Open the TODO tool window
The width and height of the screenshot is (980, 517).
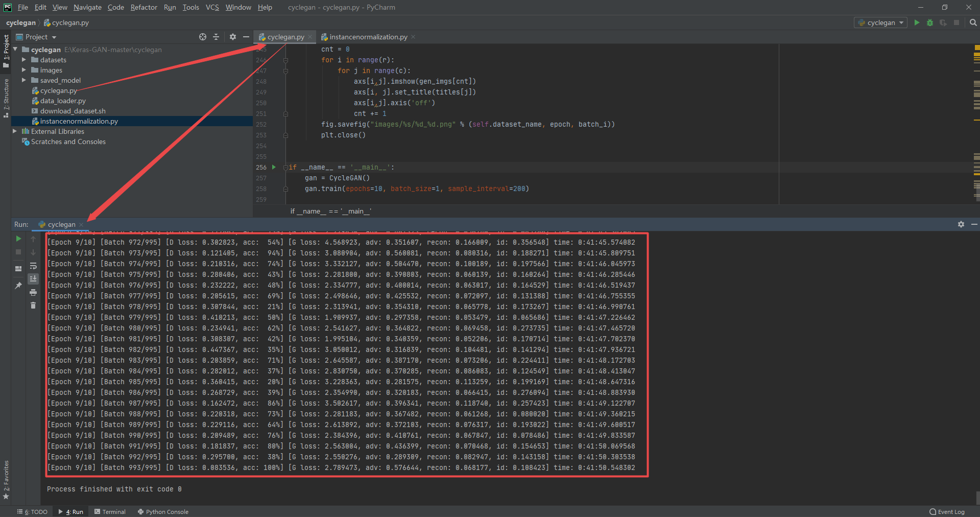(x=32, y=511)
